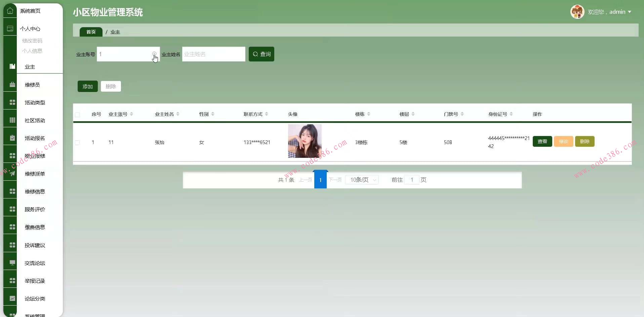Focus the 业主姓名 input field

[x=213, y=54]
